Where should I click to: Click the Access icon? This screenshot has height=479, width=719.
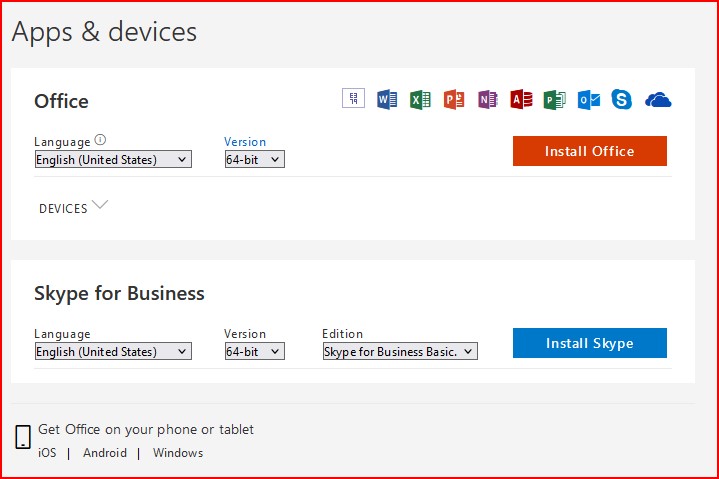[521, 99]
